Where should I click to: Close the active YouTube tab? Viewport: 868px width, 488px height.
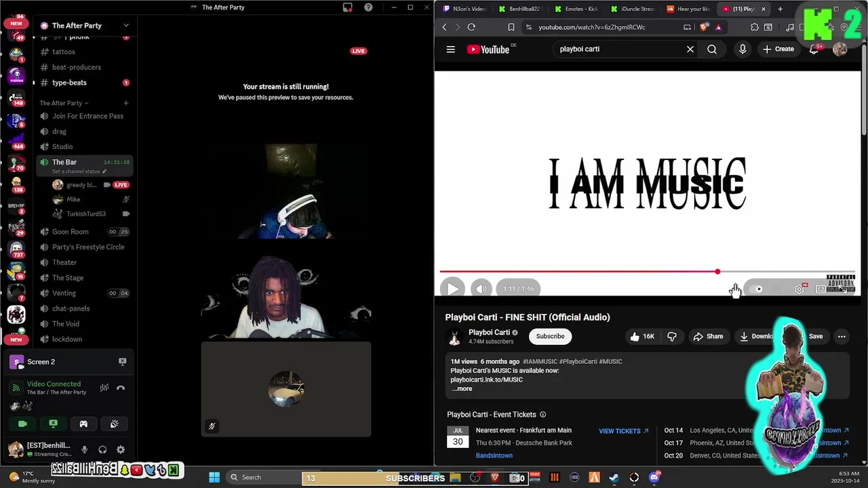tap(764, 9)
